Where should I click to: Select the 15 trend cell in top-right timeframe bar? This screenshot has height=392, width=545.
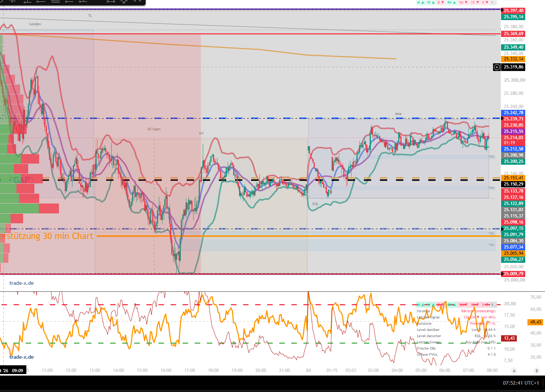pyautogui.click(x=475, y=3)
